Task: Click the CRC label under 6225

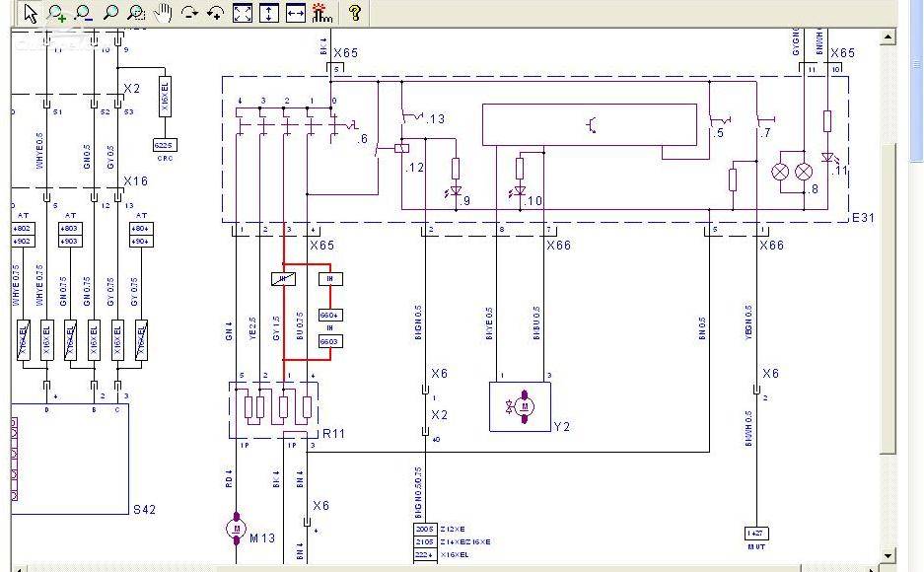Action: tap(165, 159)
